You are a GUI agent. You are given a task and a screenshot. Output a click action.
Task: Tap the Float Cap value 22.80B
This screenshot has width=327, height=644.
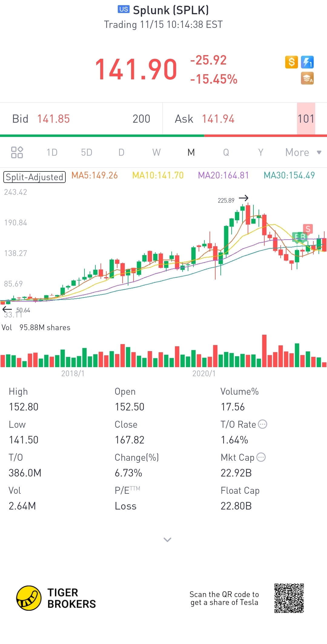coord(236,506)
